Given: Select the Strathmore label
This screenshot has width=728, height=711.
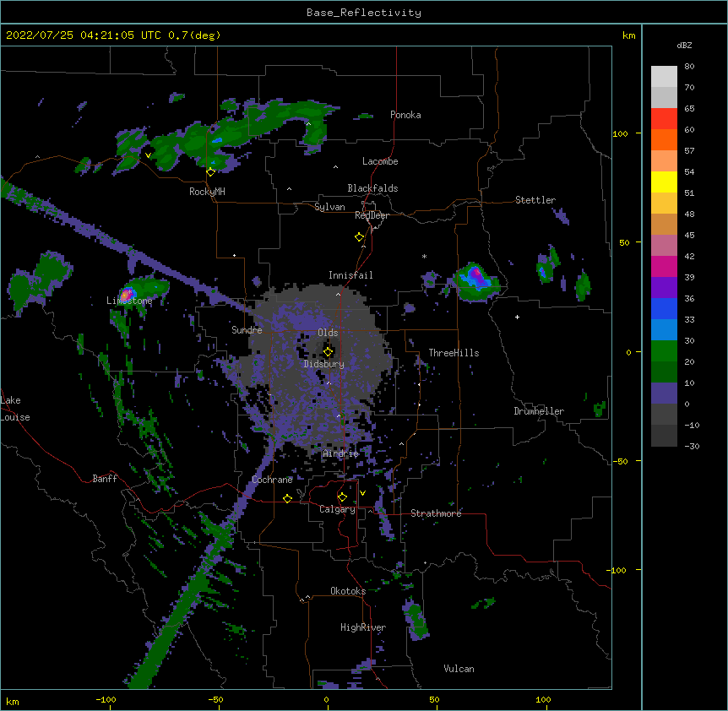Looking at the screenshot, I should click(436, 513).
